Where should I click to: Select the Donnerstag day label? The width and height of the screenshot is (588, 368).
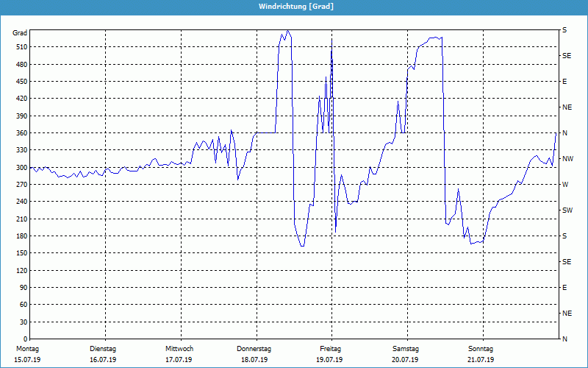pos(254,349)
